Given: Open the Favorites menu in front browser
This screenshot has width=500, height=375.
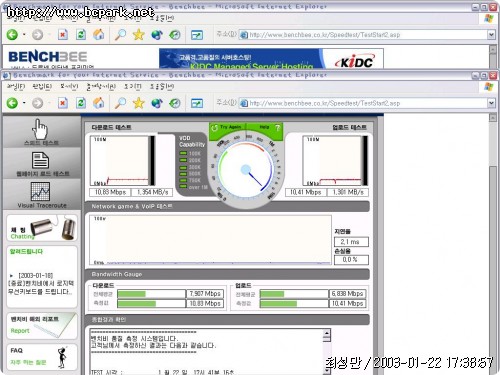Looking at the screenshot, I should click(x=101, y=87).
